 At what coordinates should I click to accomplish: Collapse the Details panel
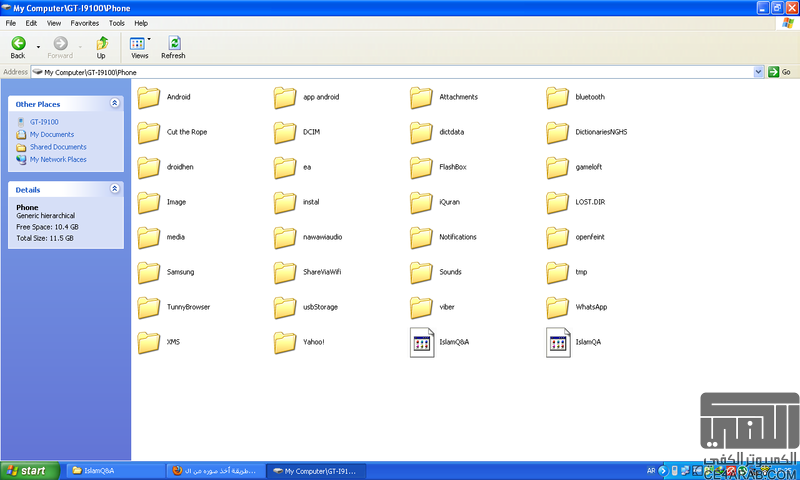[x=115, y=189]
